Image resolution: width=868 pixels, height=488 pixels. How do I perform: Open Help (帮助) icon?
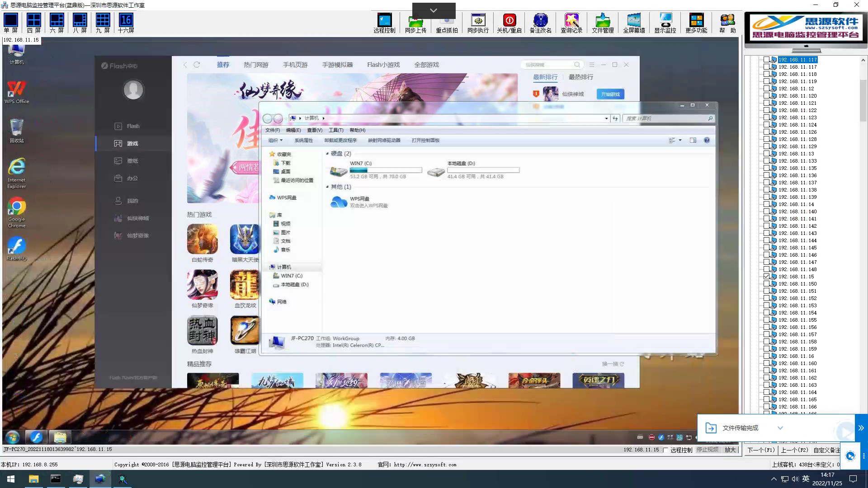(727, 23)
